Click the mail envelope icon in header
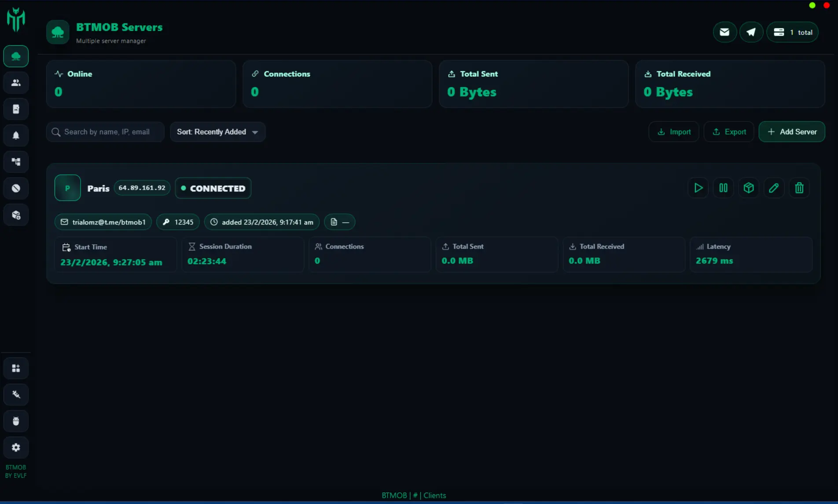Screen dimensions: 838x504 [x=724, y=32]
